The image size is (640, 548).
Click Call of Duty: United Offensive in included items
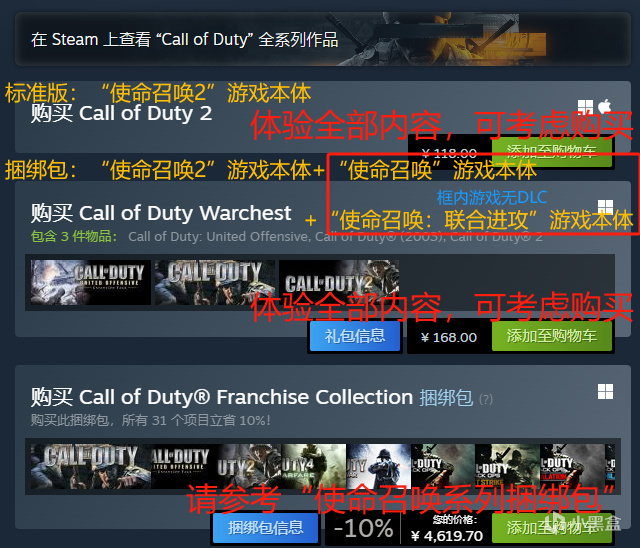pos(218,237)
